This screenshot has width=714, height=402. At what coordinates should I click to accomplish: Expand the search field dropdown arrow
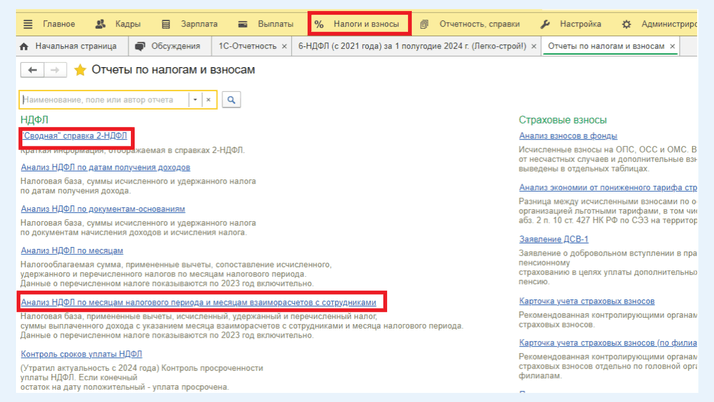point(195,100)
